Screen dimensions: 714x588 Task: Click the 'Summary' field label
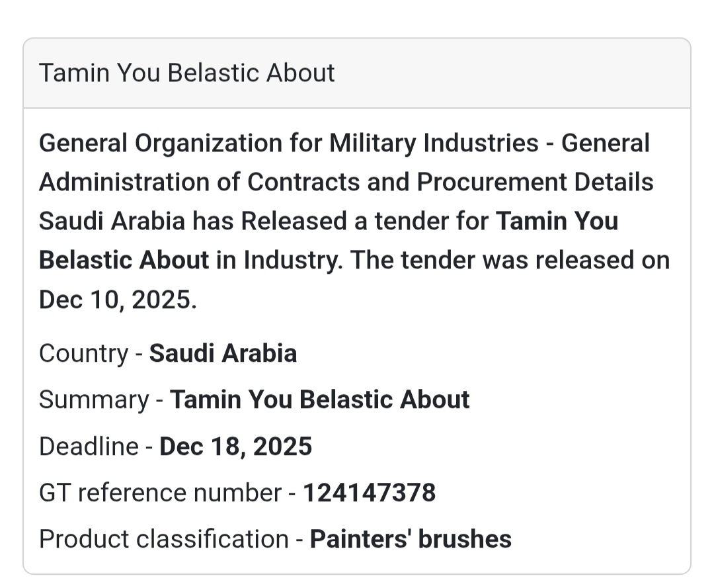(94, 400)
